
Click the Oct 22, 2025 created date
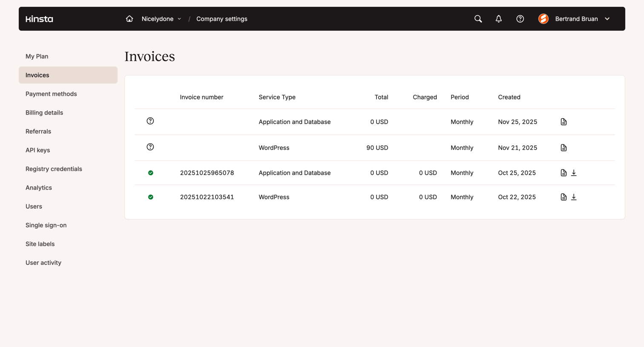click(517, 197)
